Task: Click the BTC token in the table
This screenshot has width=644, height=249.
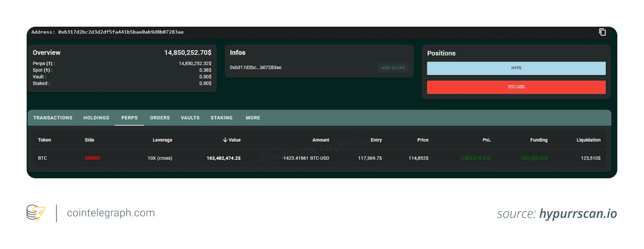Action: [x=43, y=158]
